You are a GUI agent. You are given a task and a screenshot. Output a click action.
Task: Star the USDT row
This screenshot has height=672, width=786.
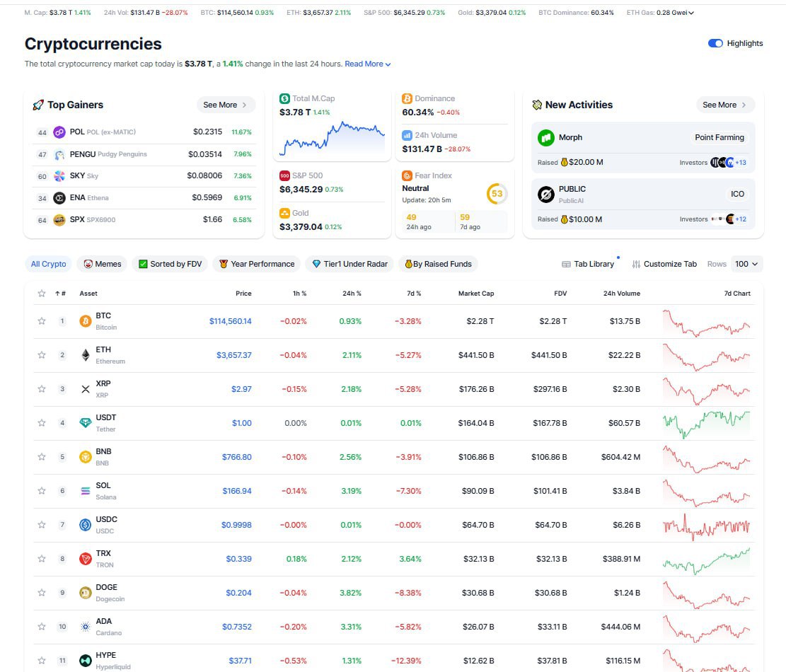(x=42, y=423)
